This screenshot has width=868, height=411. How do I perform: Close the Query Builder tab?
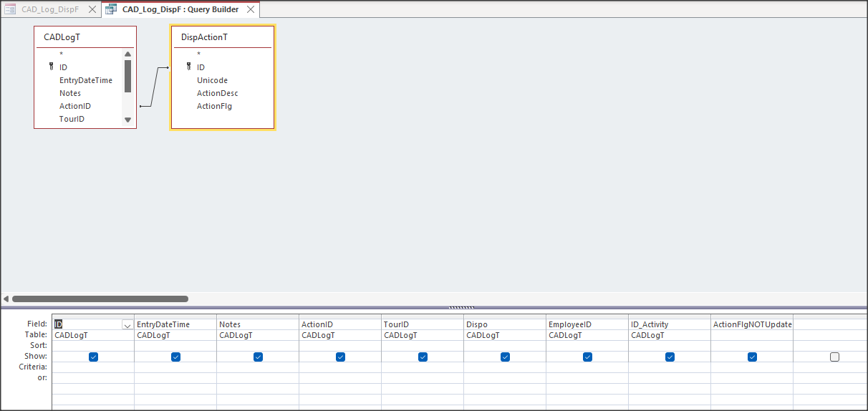[x=251, y=9]
